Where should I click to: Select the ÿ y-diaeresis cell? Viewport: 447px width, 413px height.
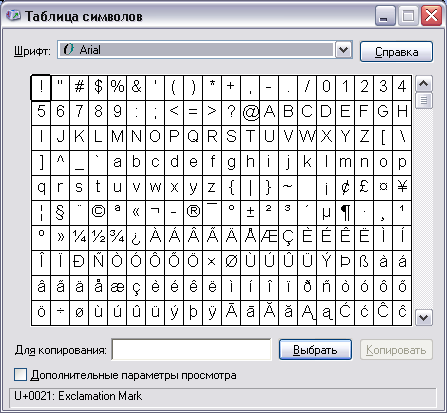(212, 313)
